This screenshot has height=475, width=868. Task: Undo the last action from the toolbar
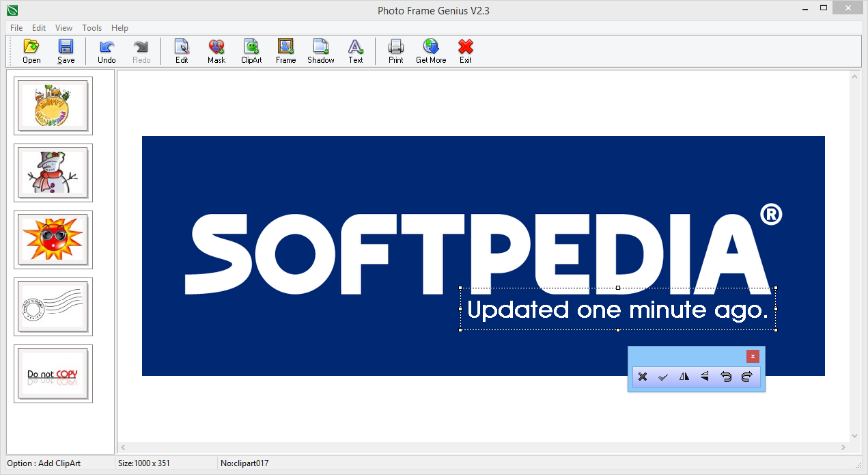coord(107,51)
